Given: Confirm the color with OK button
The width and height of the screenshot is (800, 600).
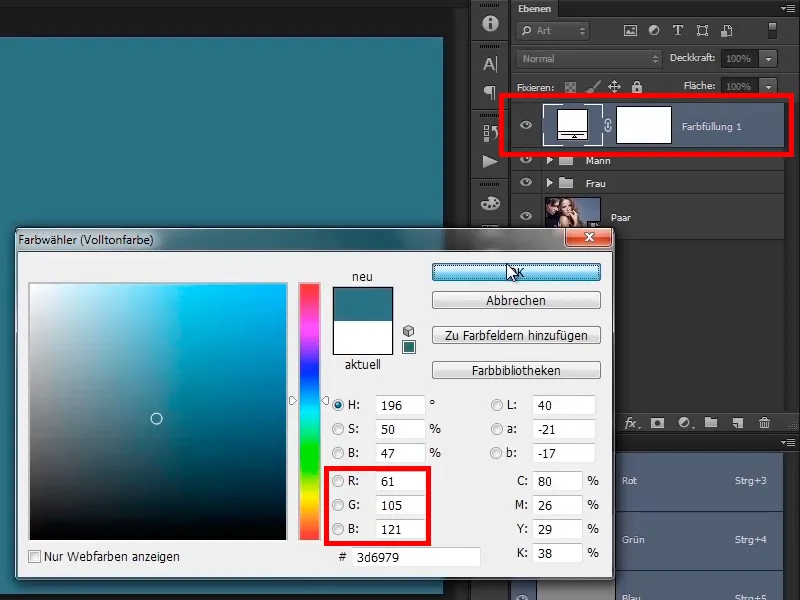Looking at the screenshot, I should click(x=516, y=272).
